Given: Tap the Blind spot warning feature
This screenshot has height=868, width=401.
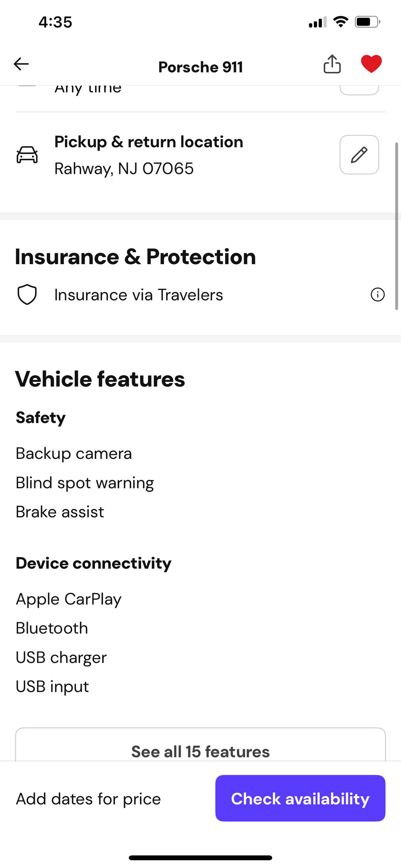Looking at the screenshot, I should click(85, 483).
